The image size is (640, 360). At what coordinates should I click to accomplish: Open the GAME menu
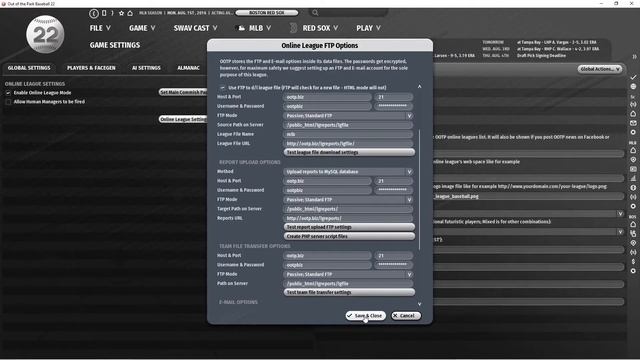click(x=142, y=28)
